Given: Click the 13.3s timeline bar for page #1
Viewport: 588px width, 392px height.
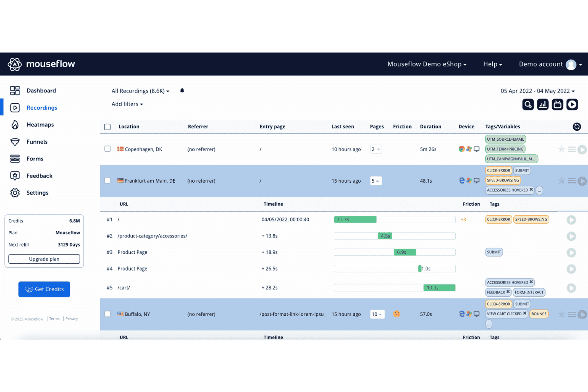Looking at the screenshot, I should (x=355, y=220).
